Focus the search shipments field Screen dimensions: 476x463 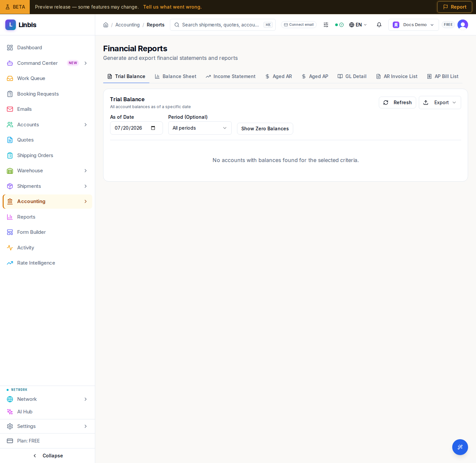pyautogui.click(x=223, y=25)
